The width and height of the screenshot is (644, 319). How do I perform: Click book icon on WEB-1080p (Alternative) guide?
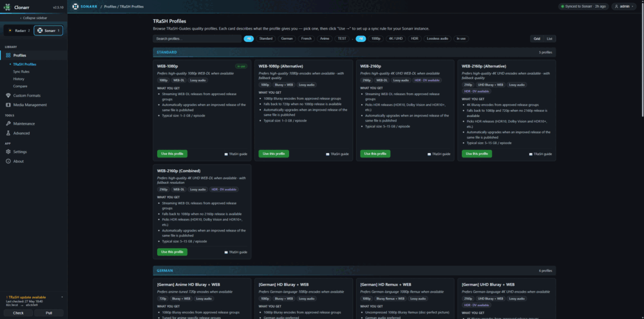pos(327,154)
